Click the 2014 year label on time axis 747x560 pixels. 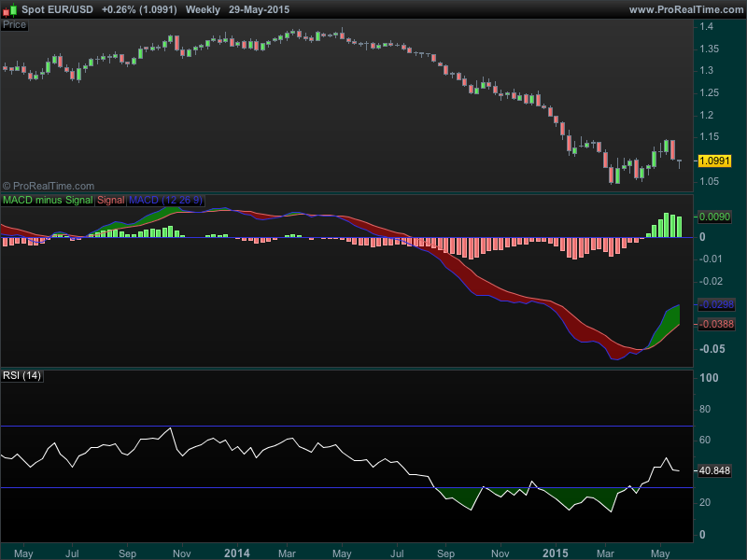237,553
